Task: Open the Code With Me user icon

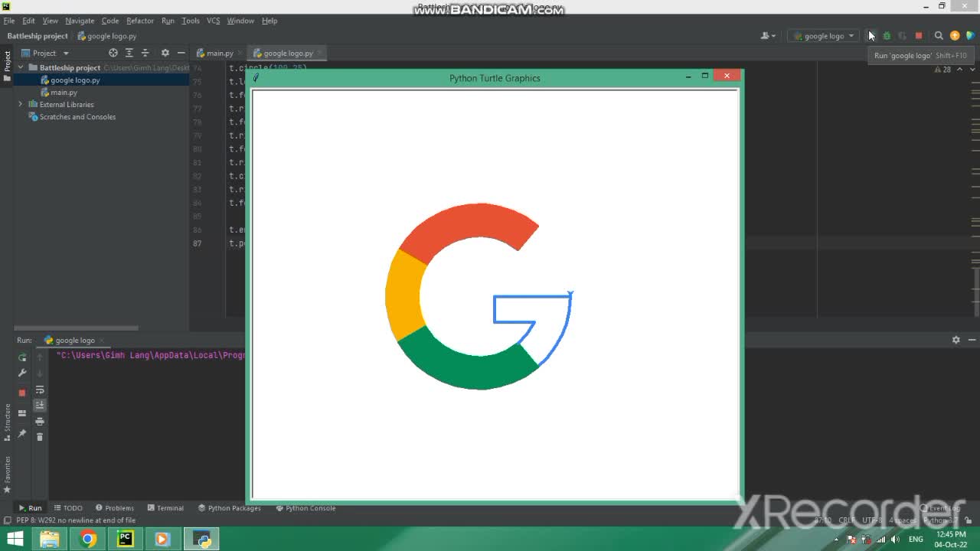Action: pyautogui.click(x=768, y=36)
